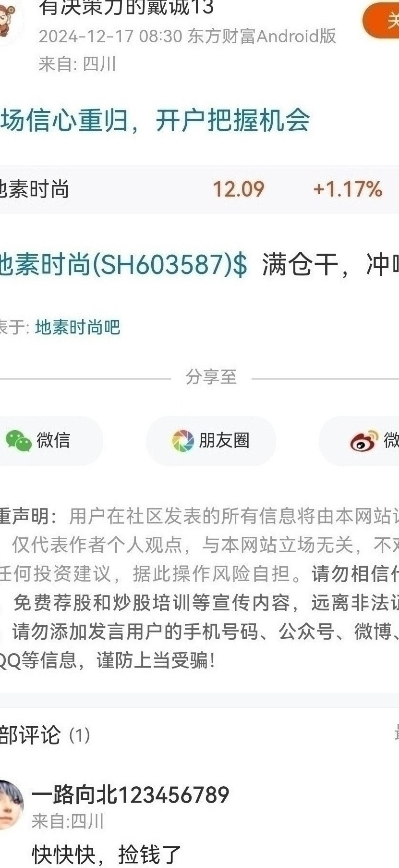Open the 地素时尚 stock quote card
Screen dimensions: 399x868
[199, 189]
